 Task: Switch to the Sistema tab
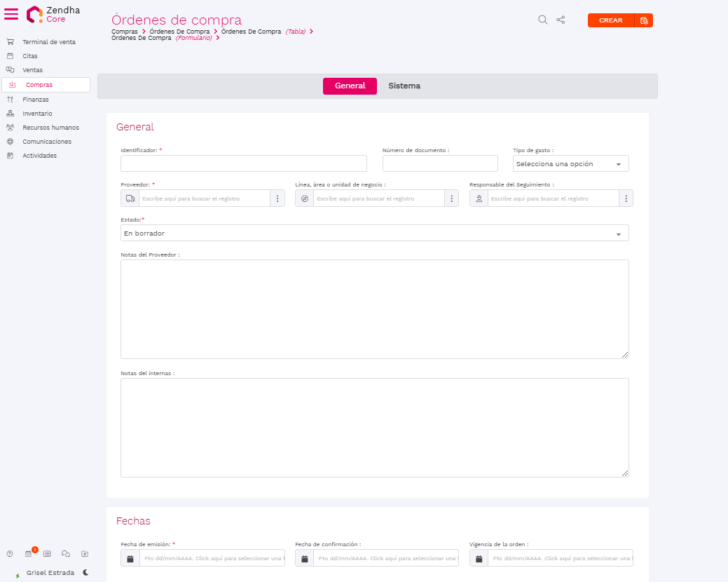coord(404,86)
